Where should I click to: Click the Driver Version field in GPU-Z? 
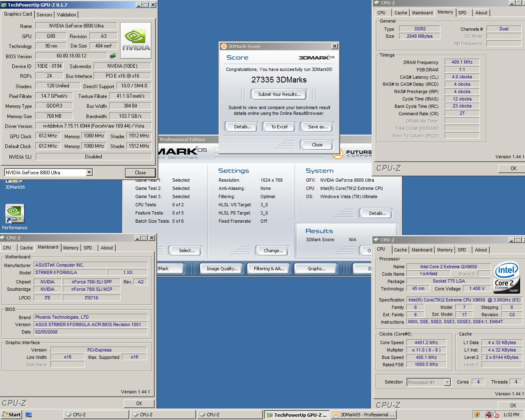tap(94, 126)
